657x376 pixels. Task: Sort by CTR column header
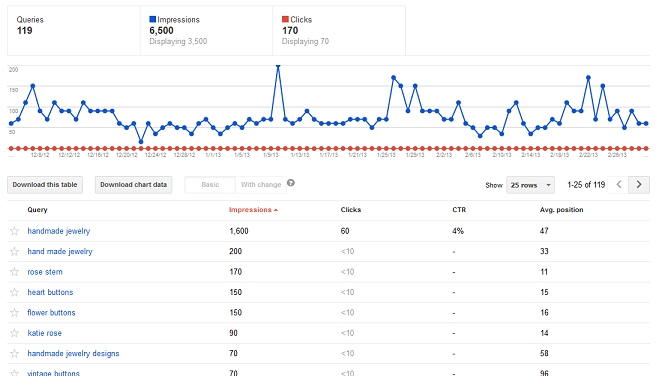click(459, 210)
